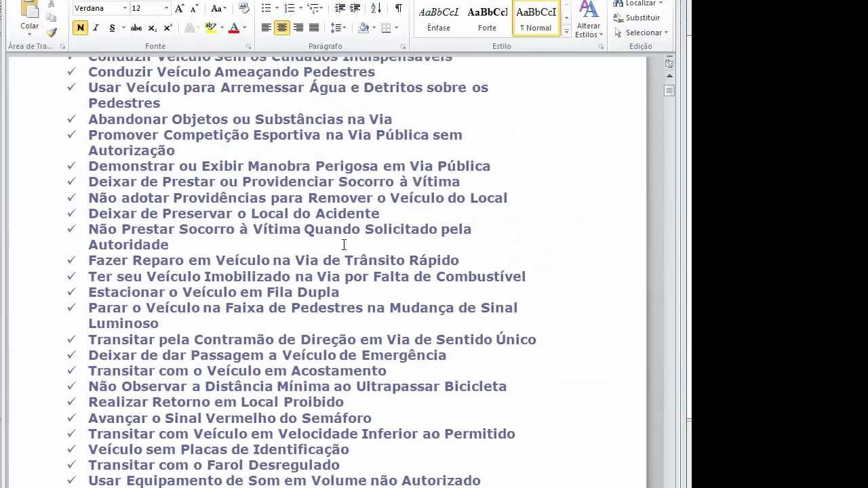Image resolution: width=868 pixels, height=488 pixels.
Task: Open the highlight color dropdown arrow
Action: tap(221, 28)
